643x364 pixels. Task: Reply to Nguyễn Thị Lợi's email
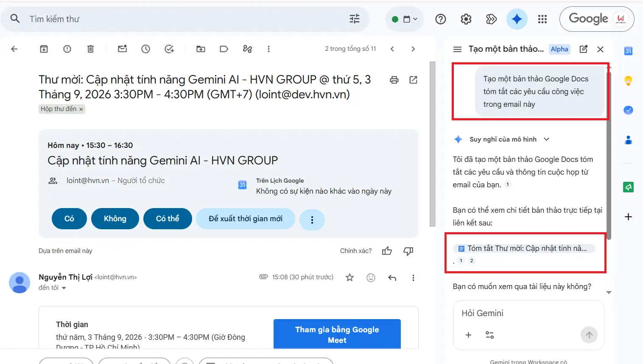pyautogui.click(x=392, y=278)
